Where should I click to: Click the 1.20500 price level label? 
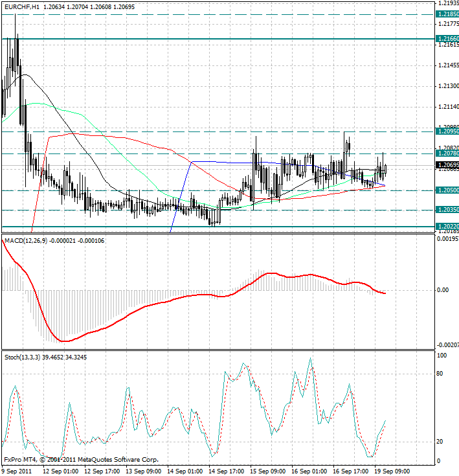coord(447,190)
